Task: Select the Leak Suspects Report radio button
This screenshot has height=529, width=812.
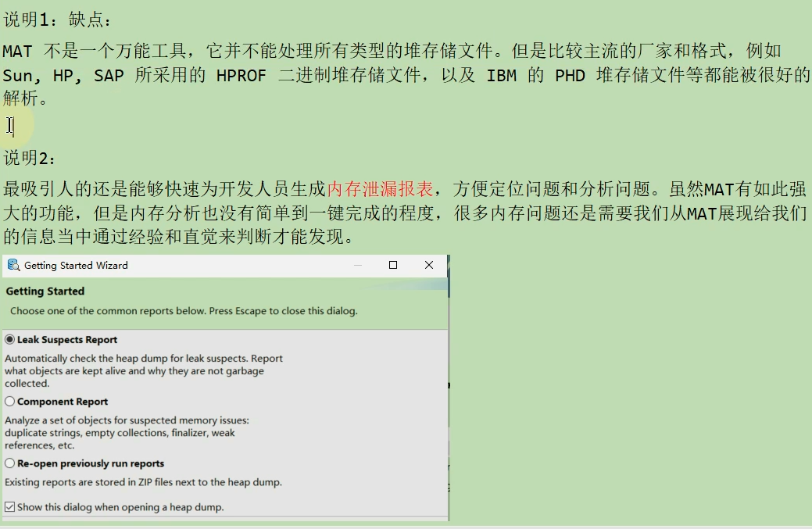Action: pos(10,340)
